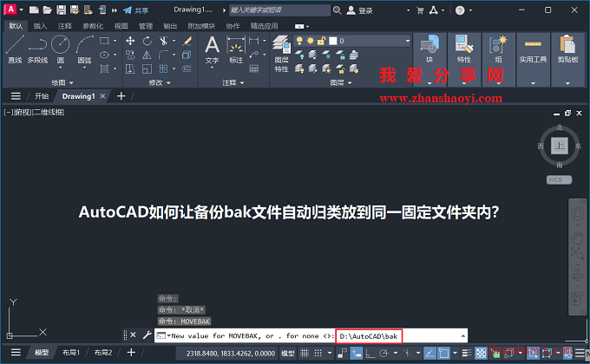Open the Start (开始) file tab
This screenshot has height=364, width=590.
(x=42, y=96)
